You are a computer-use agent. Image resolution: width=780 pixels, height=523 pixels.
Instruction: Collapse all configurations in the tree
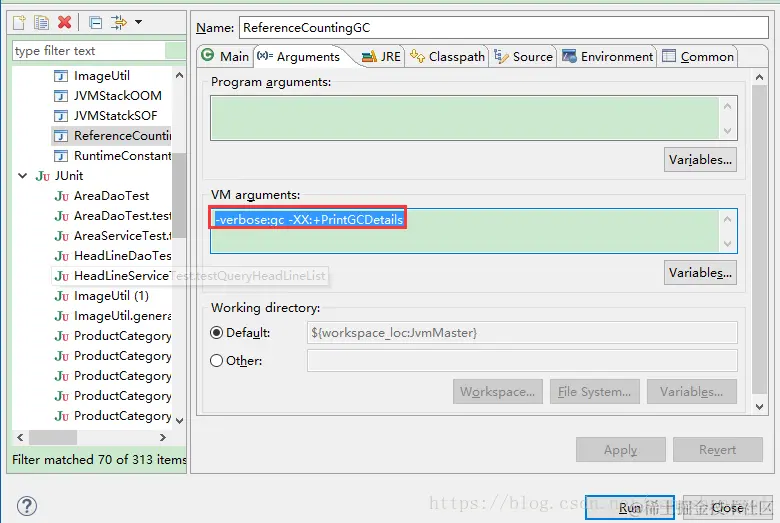pos(96,22)
